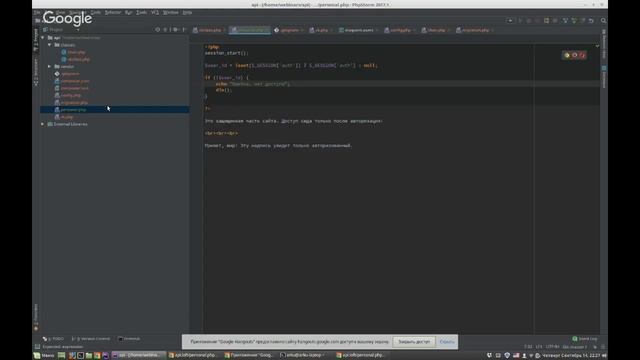Select User.php under classes folder
The image size is (640, 360).
pos(76,52)
